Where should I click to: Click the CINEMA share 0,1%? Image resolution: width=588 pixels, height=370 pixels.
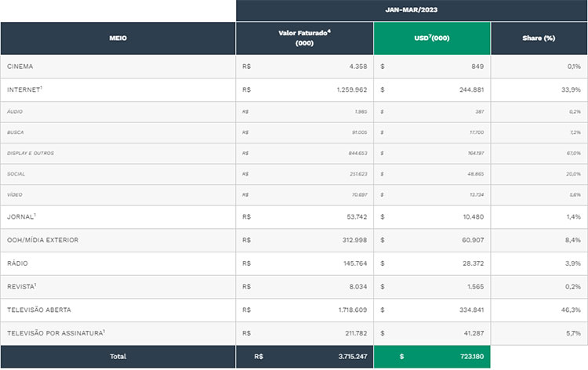[574, 67]
